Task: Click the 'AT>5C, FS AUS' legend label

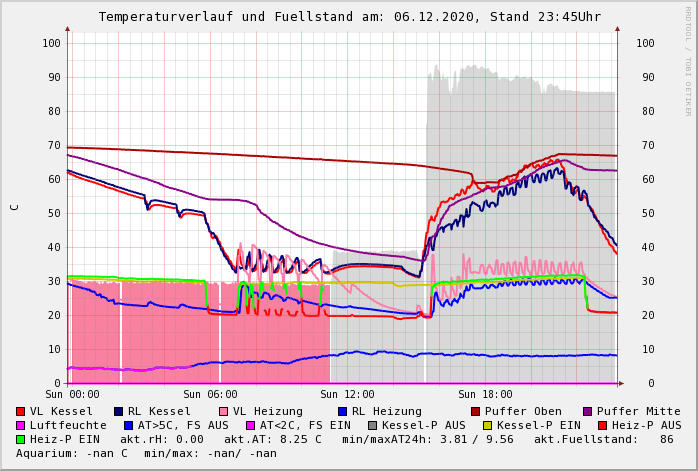Action: [x=183, y=426]
